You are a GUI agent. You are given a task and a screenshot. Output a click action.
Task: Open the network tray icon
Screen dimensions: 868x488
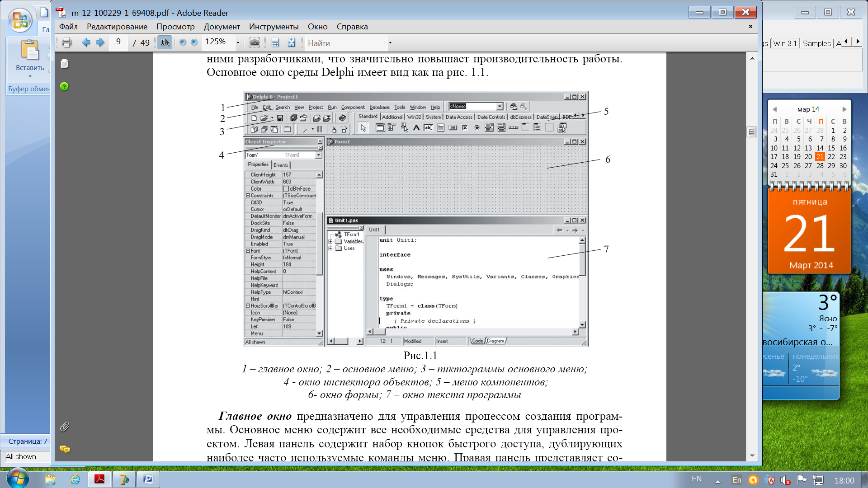(818, 480)
